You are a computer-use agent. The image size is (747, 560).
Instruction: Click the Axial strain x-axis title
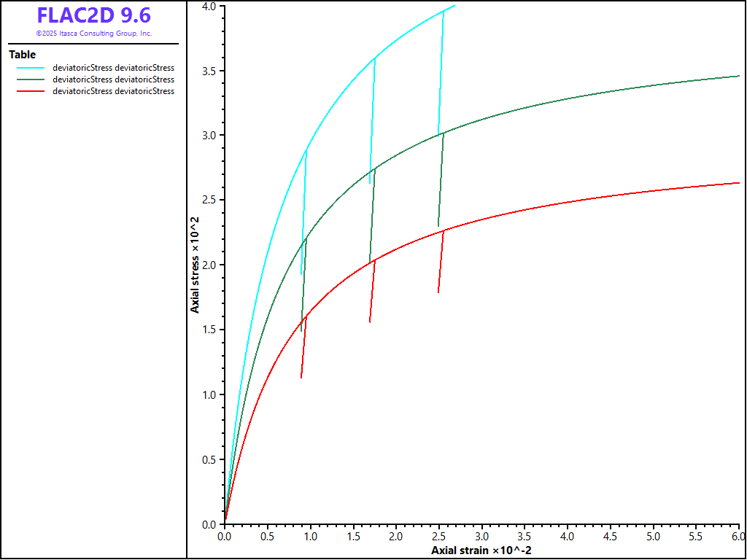[481, 549]
